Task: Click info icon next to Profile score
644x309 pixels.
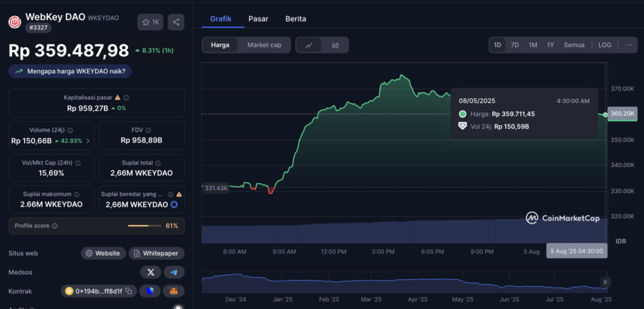Action: [55, 225]
